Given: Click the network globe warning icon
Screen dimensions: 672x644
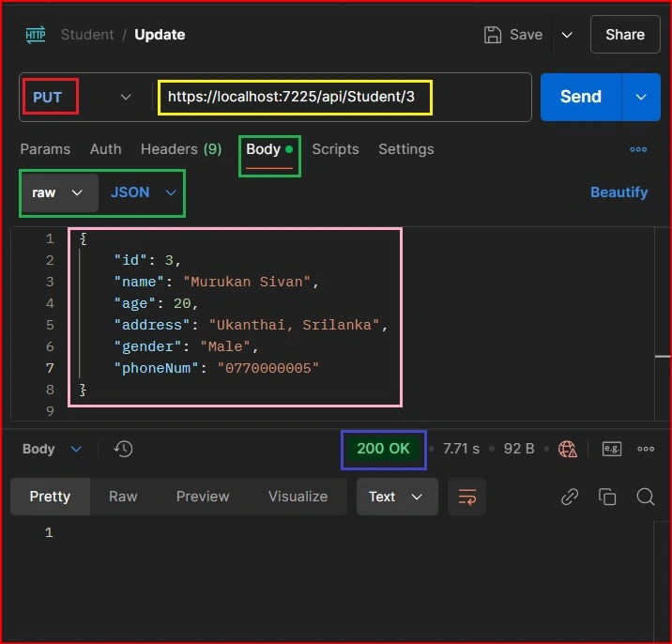Looking at the screenshot, I should coord(568,449).
